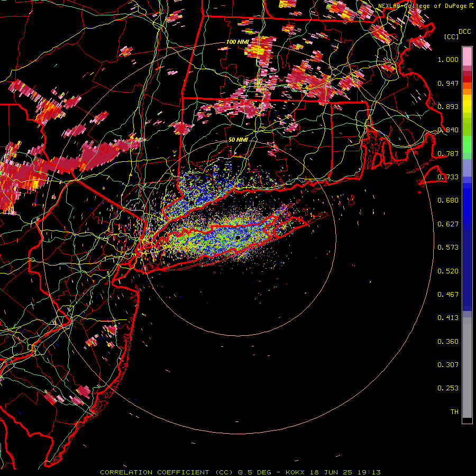Image resolution: width=476 pixels, height=476 pixels.
Task: Click the KOKX radar site dot on Long Island
Action: [238, 237]
